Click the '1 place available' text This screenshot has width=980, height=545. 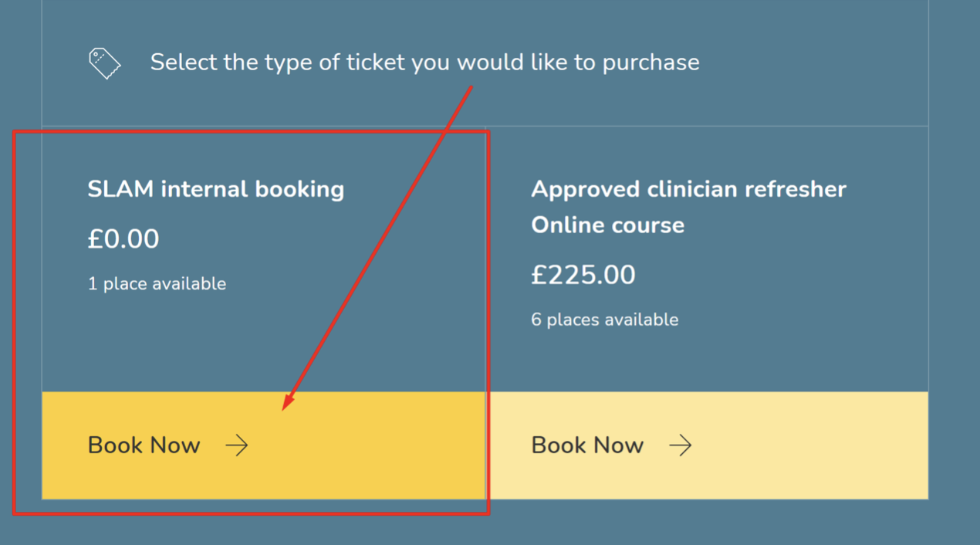coord(157,284)
